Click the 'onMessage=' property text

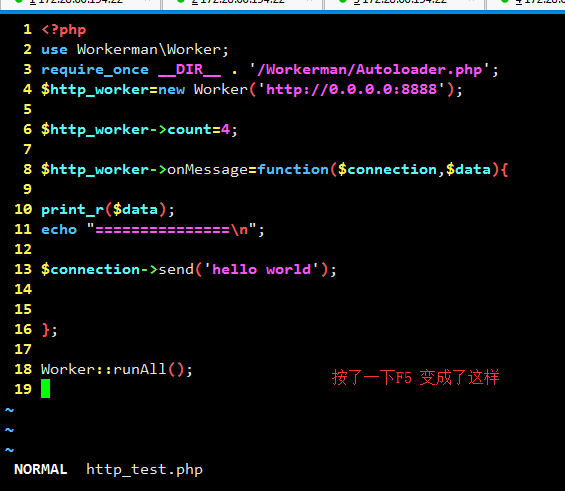212,169
